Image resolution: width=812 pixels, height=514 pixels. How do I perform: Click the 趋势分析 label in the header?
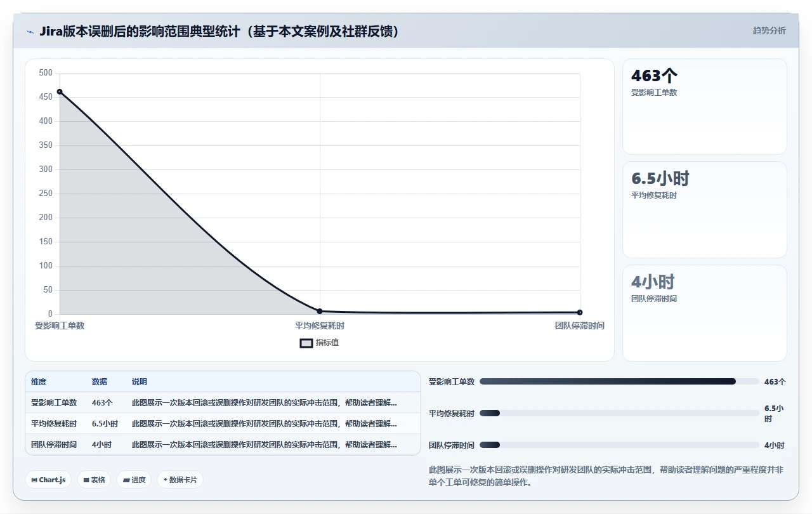pos(769,30)
